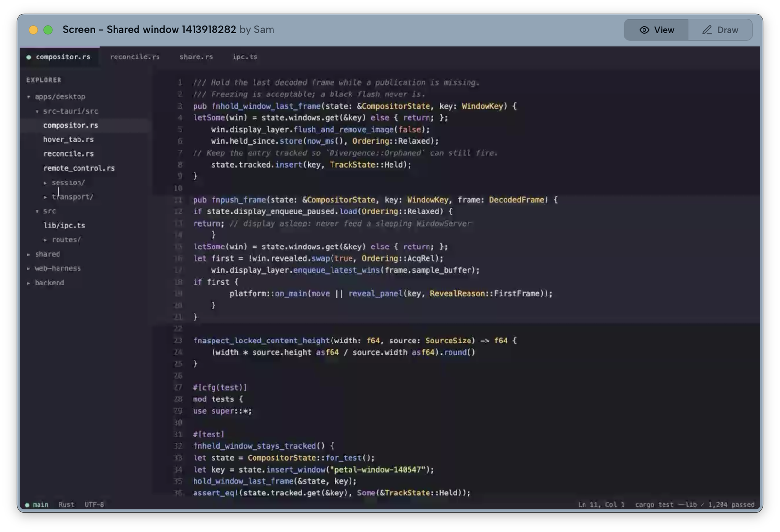780x532 pixels.
Task: Click the window title "Shared window 1413918282"
Action: click(x=171, y=30)
